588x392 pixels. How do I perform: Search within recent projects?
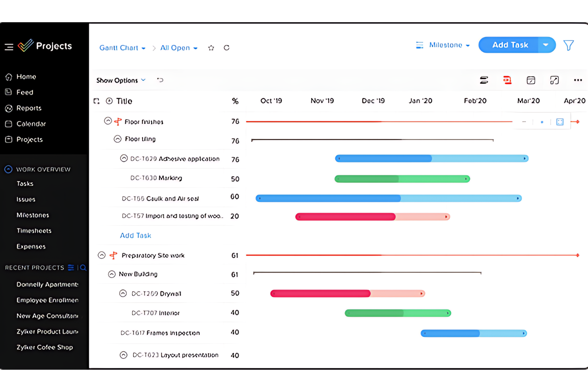coord(83,268)
